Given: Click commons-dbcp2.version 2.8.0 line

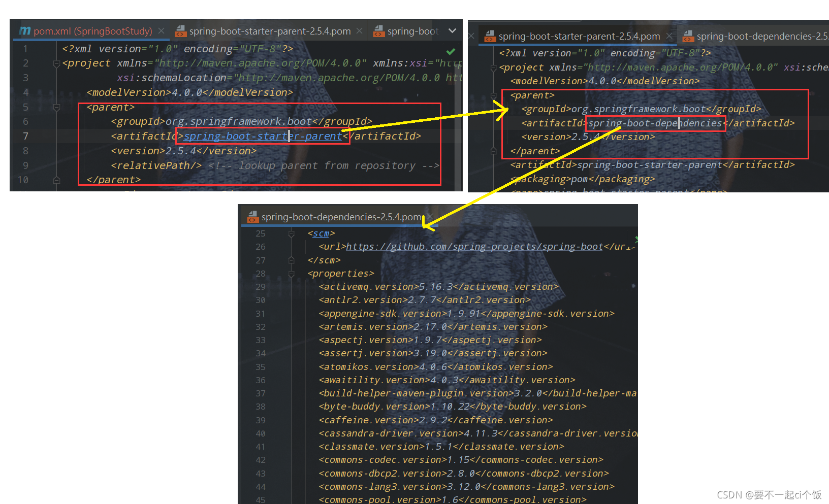Looking at the screenshot, I should (x=464, y=473).
